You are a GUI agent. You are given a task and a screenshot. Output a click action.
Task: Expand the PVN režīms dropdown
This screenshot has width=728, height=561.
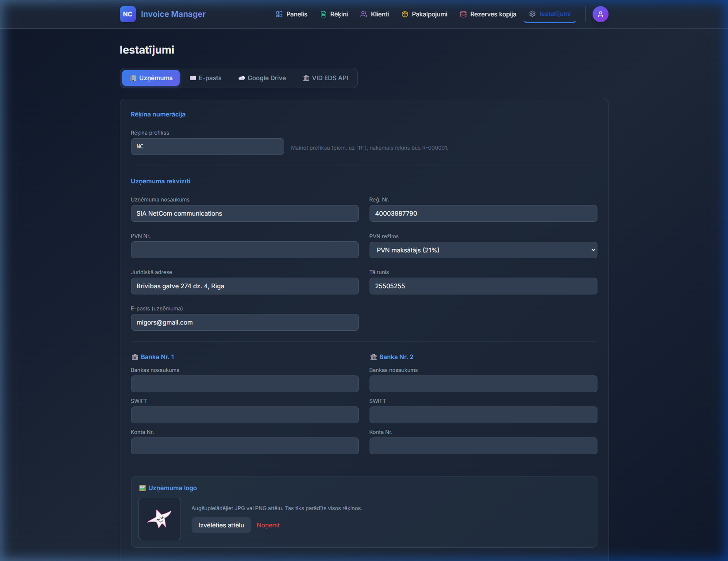click(483, 250)
